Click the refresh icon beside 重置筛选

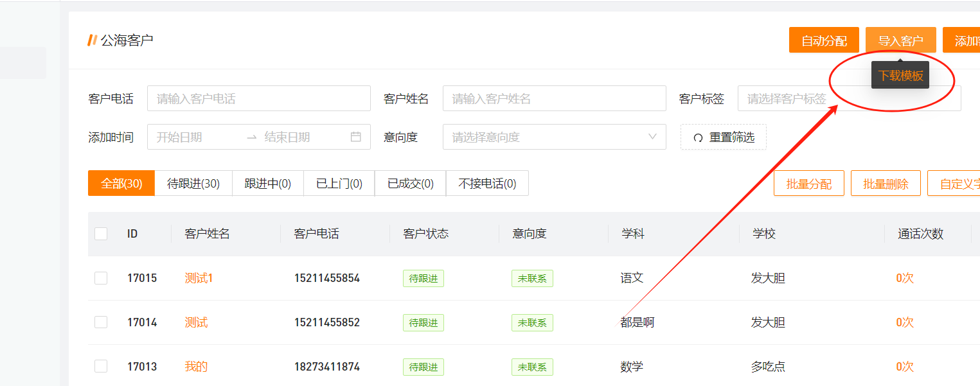[697, 137]
